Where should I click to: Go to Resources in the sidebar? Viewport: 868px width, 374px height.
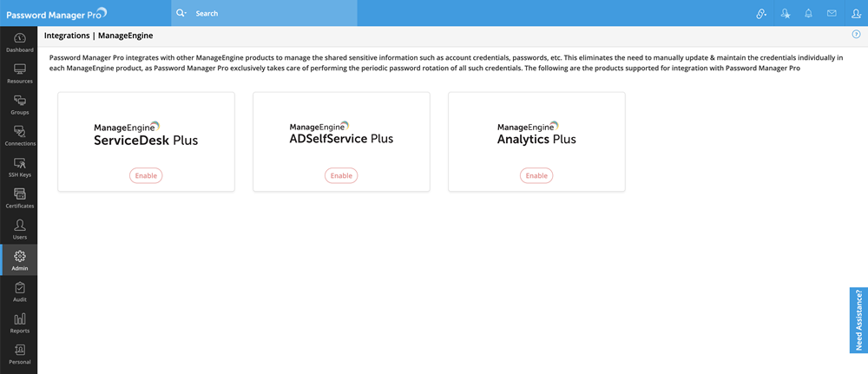point(19,73)
